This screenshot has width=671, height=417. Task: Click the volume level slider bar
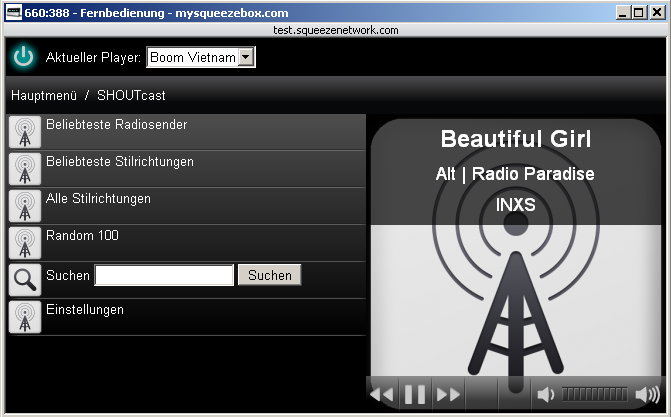click(594, 395)
